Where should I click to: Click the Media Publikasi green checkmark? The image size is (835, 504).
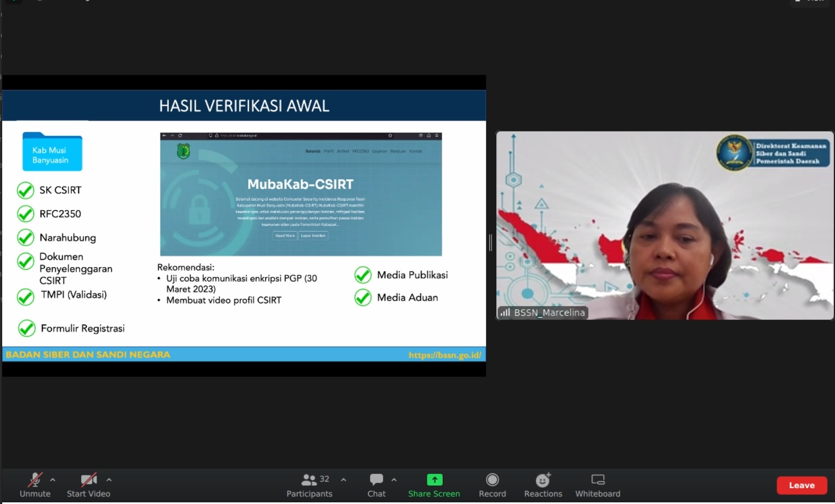click(x=363, y=275)
